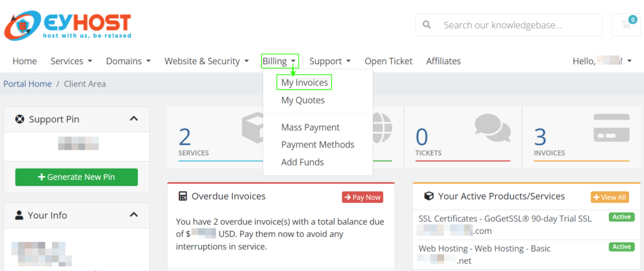
Task: Go to Home in navigation bar
Action: coord(25,61)
